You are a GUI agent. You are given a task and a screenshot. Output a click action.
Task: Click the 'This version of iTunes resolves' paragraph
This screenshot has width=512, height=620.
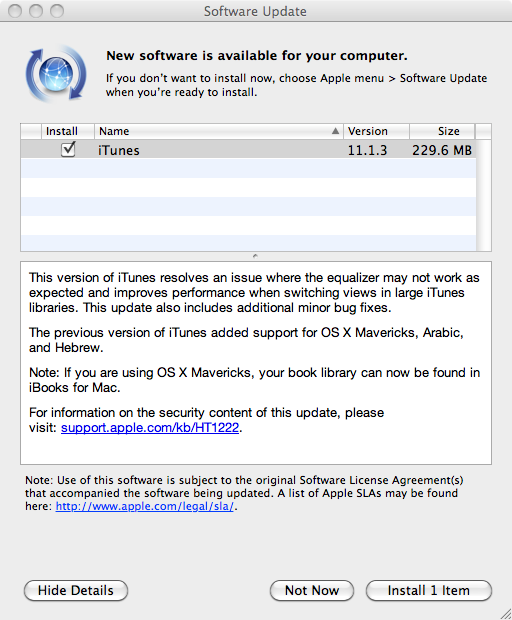254,293
